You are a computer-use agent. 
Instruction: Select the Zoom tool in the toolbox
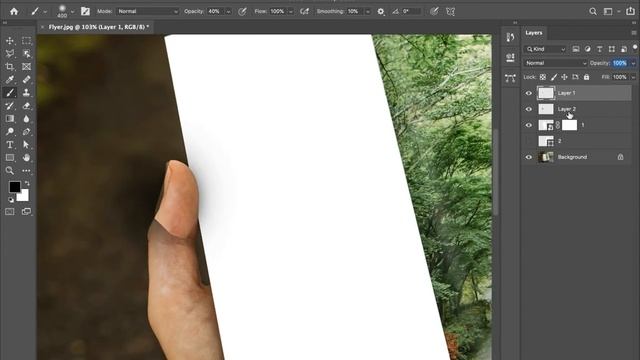click(10, 171)
